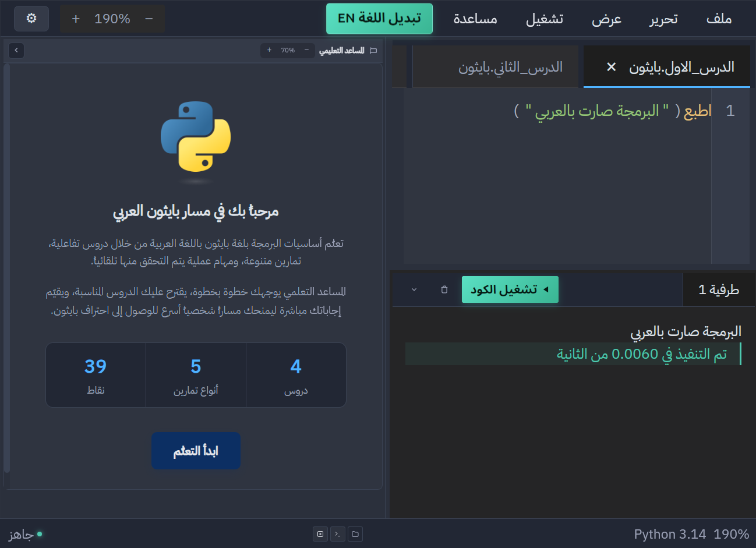Select the طرفية 1 terminal tab
The height and width of the screenshot is (548, 756).
(719, 289)
